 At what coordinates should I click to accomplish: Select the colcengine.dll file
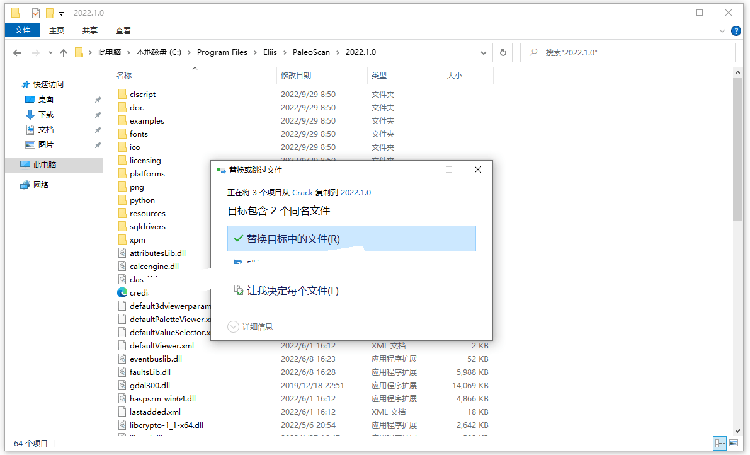pos(149,266)
